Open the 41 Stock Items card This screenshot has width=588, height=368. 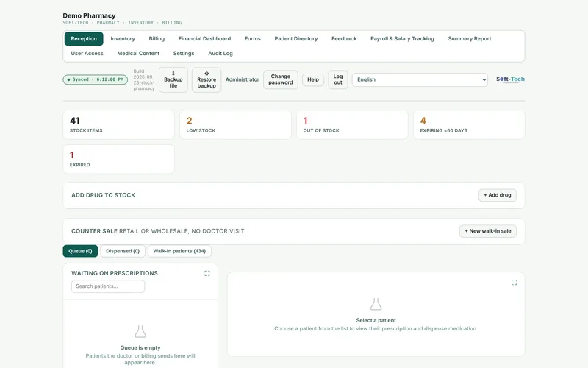coord(118,124)
